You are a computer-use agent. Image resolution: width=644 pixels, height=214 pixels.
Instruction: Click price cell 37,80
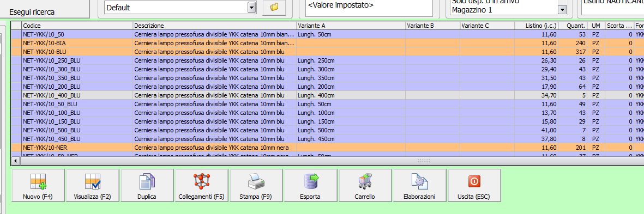coord(537,138)
